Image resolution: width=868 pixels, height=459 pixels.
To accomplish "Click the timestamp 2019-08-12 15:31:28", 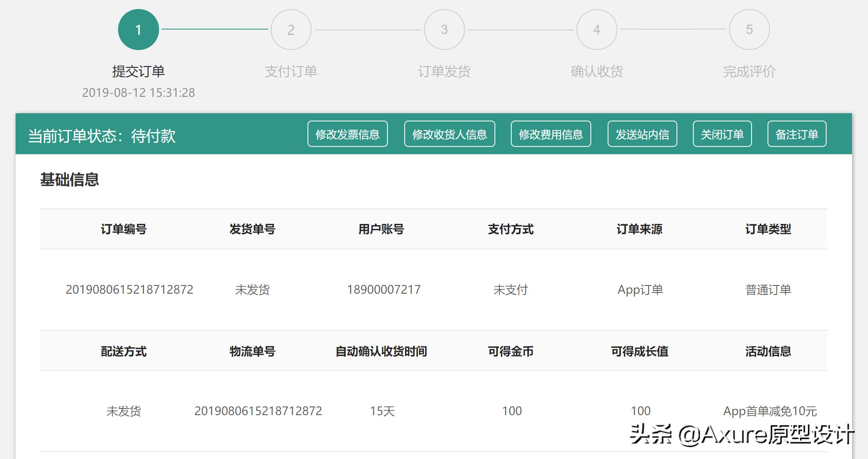I will pos(139,93).
